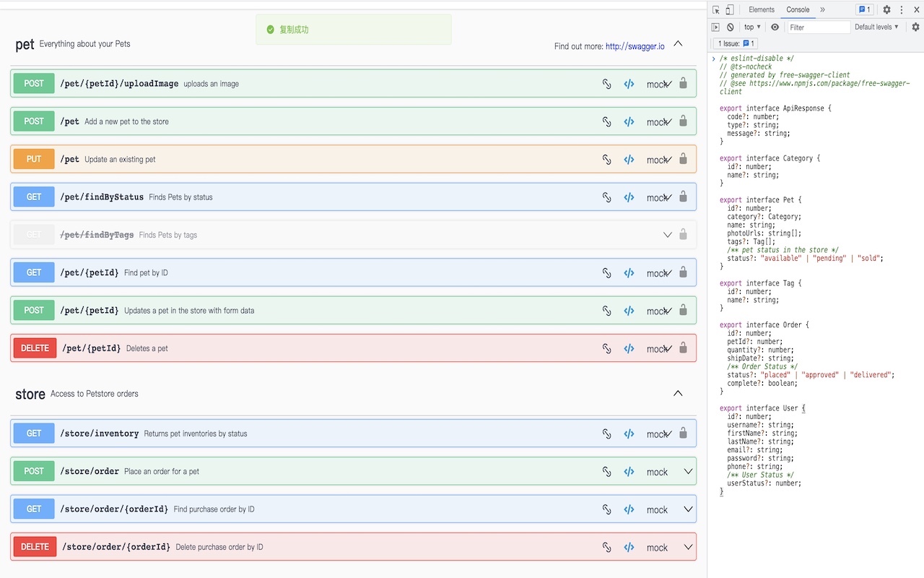Toggle the console sidebar icon
The image size is (924, 578).
(715, 27)
